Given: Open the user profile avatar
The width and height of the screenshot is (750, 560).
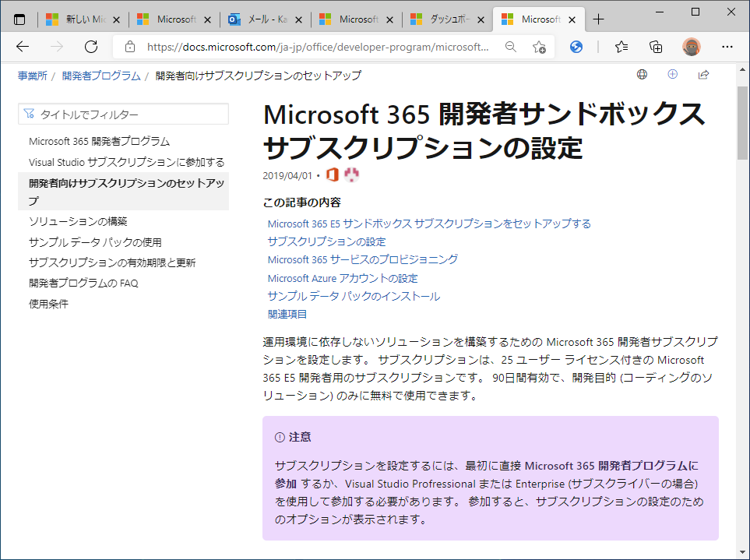Looking at the screenshot, I should pos(691,47).
